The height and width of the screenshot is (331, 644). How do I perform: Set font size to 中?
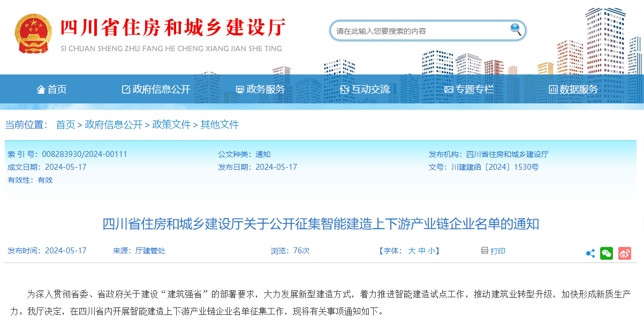[x=421, y=251]
